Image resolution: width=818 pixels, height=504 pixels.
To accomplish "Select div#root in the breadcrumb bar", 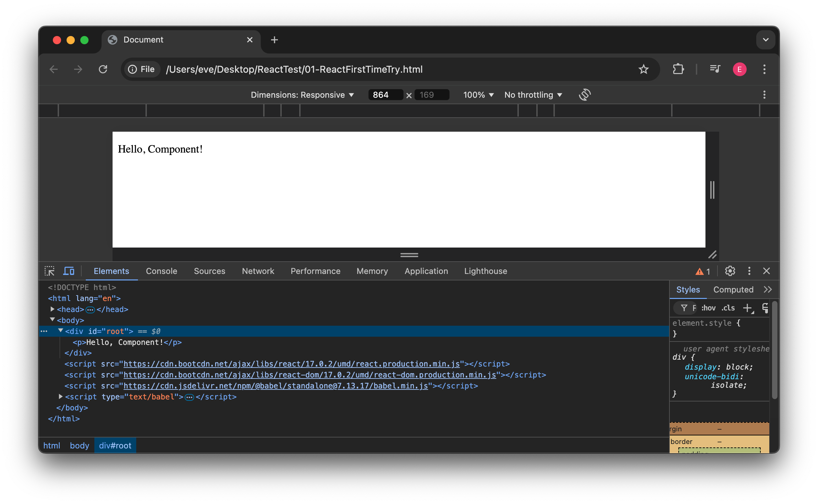I will click(115, 445).
